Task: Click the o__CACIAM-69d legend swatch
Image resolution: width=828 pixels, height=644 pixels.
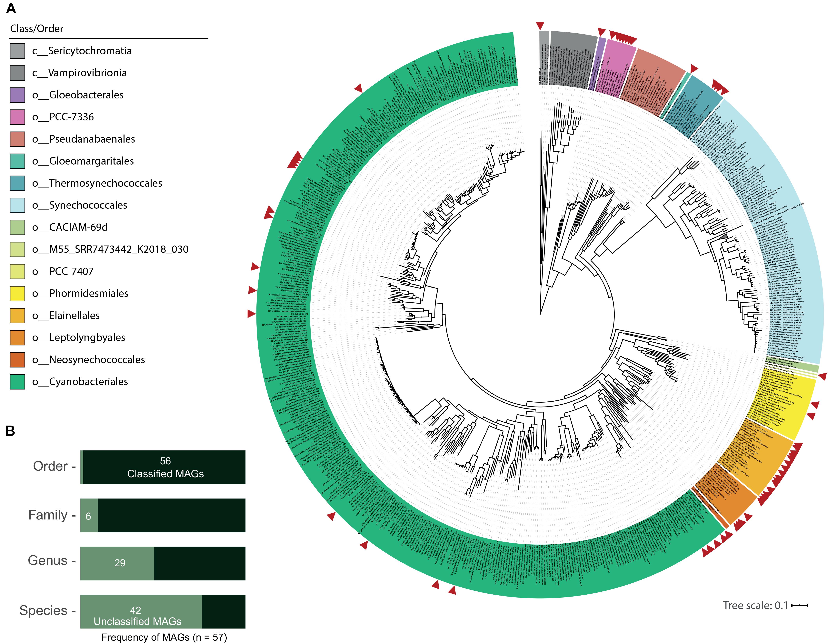Action: tap(17, 227)
